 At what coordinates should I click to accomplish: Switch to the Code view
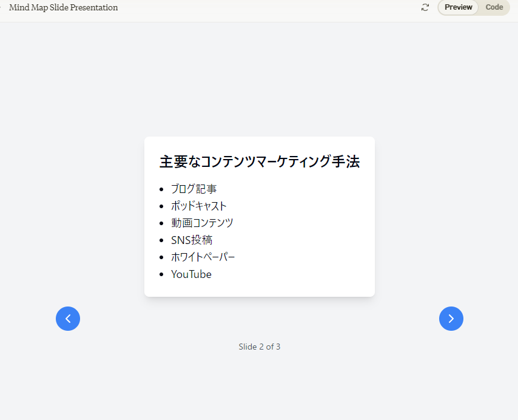(x=494, y=7)
